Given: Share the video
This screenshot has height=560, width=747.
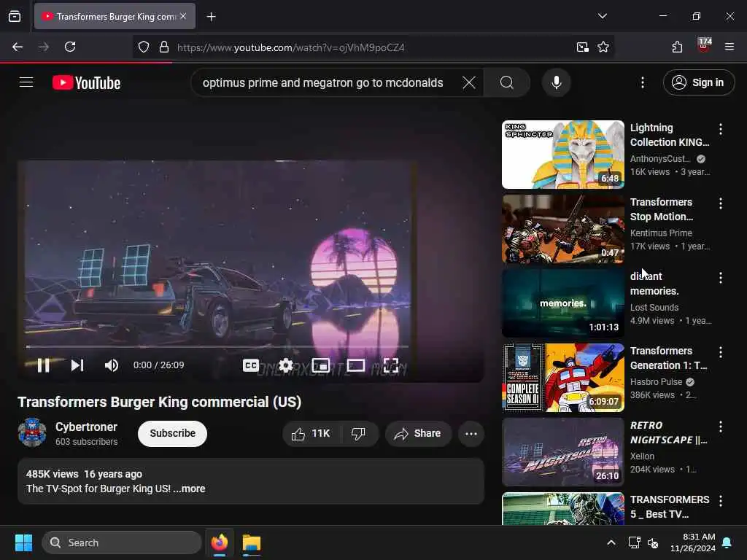Looking at the screenshot, I should coord(418,433).
